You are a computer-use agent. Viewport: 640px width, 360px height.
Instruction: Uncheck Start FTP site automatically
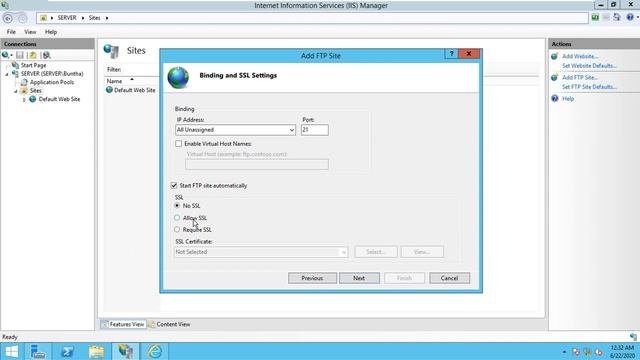pyautogui.click(x=174, y=185)
